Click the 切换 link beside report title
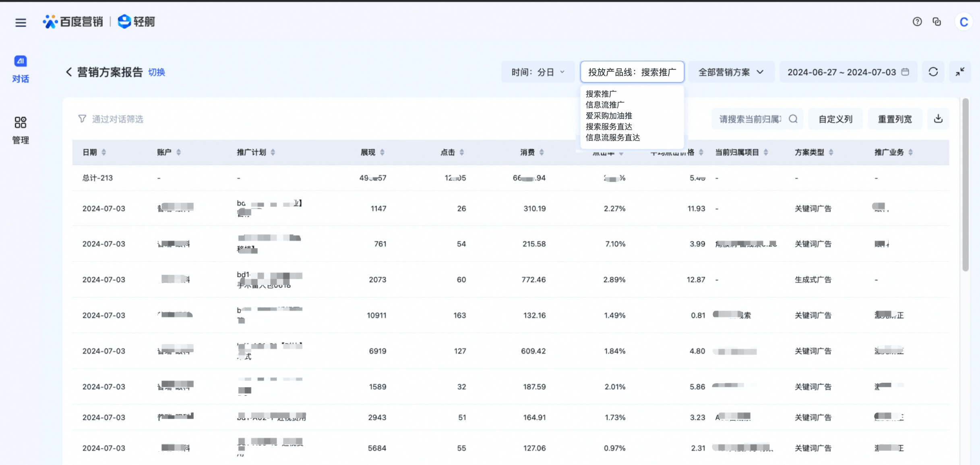Viewport: 980px width, 465px height. point(156,72)
